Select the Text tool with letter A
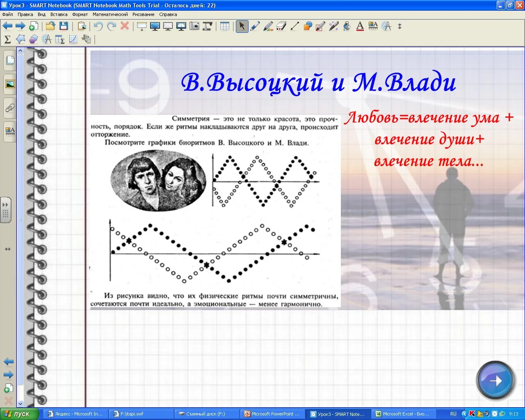 (x=360, y=26)
